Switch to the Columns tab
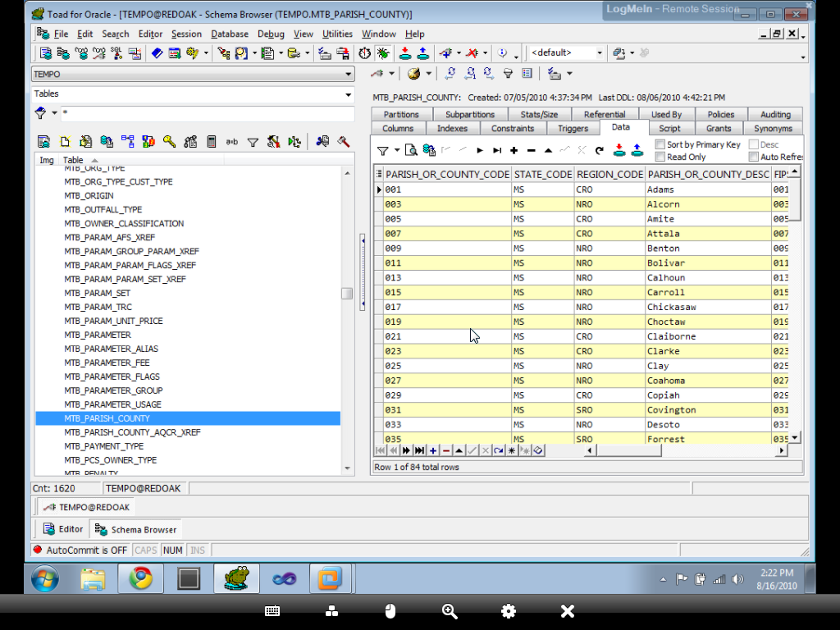The width and height of the screenshot is (840, 630). [398, 129]
